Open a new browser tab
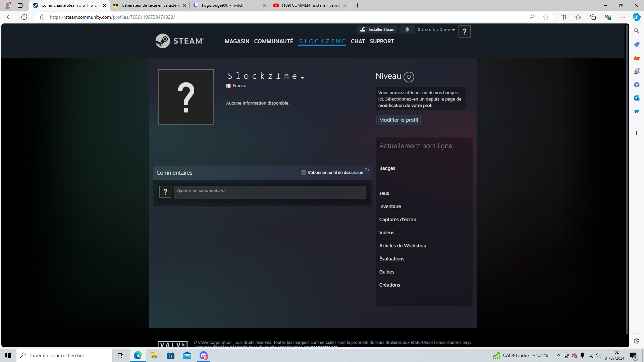 (358, 5)
